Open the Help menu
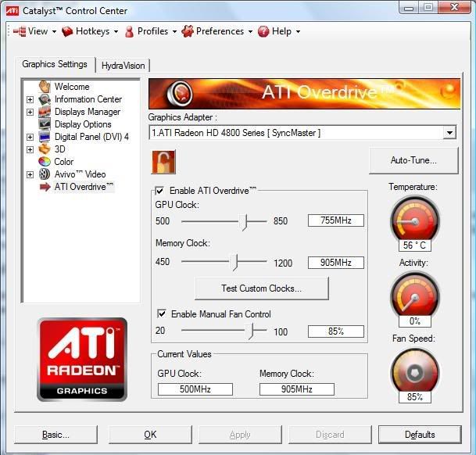 (x=280, y=31)
